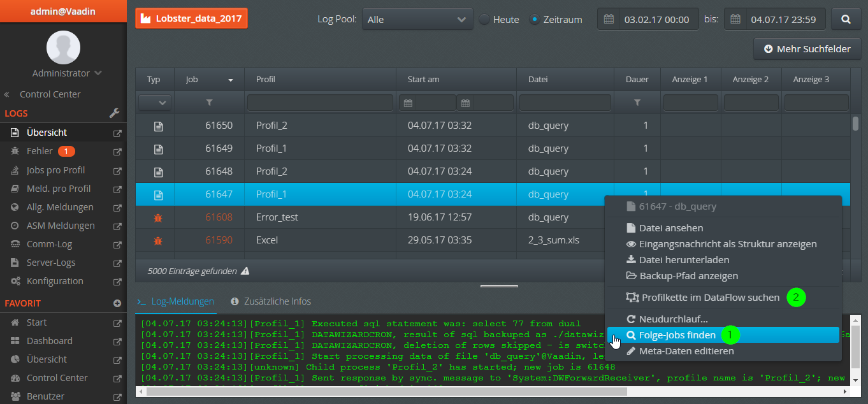Screen dimensions: 868x404
Task: Click the Anzeige 1 filter input
Action: (x=691, y=103)
